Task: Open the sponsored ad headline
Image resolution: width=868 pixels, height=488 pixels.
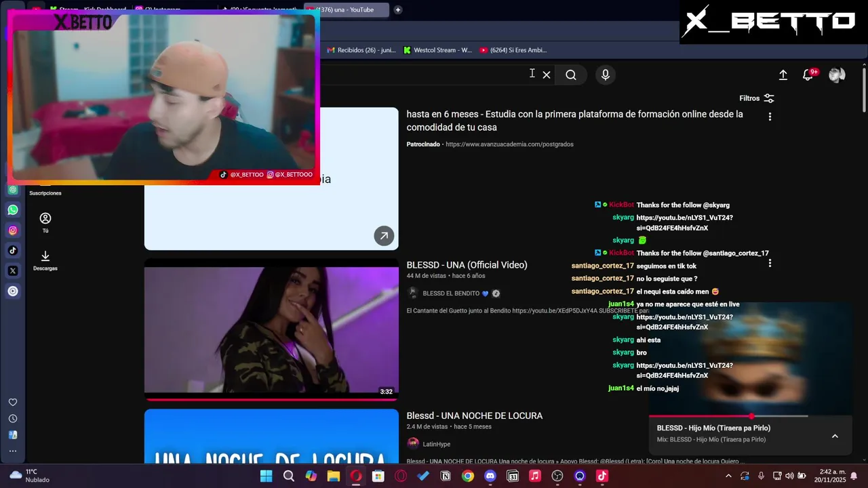Action: click(574, 121)
